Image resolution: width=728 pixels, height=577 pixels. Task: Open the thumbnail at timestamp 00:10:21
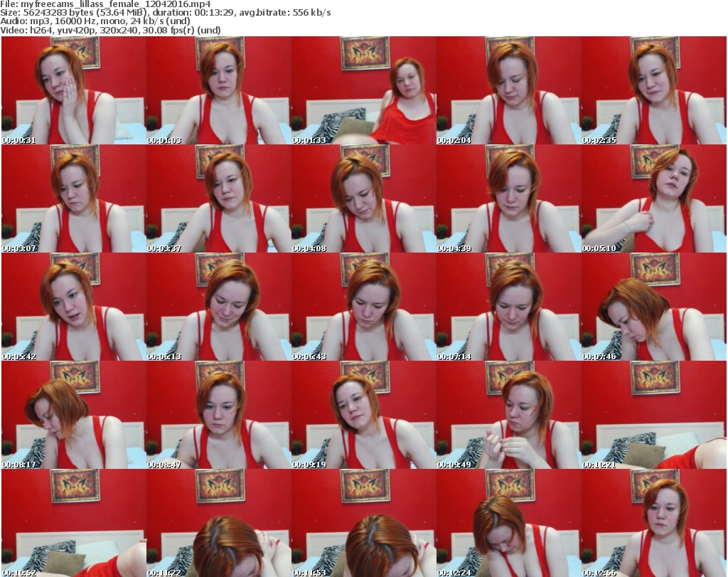click(653, 414)
